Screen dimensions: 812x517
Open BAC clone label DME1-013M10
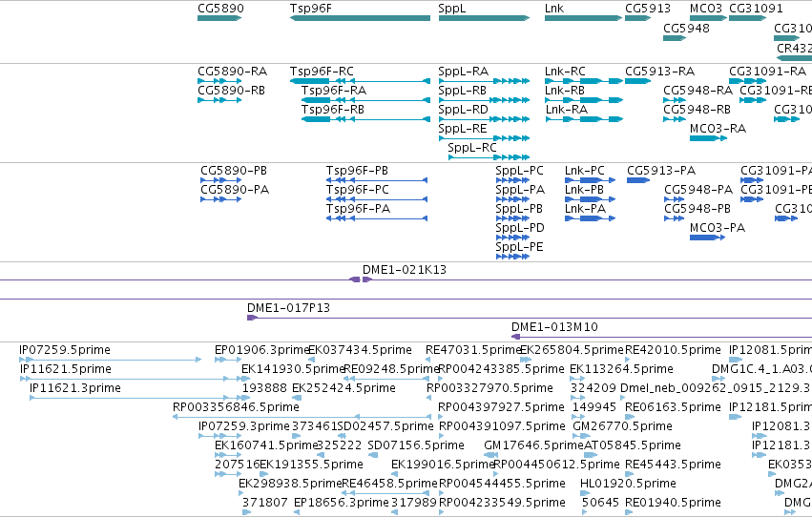[554, 327]
